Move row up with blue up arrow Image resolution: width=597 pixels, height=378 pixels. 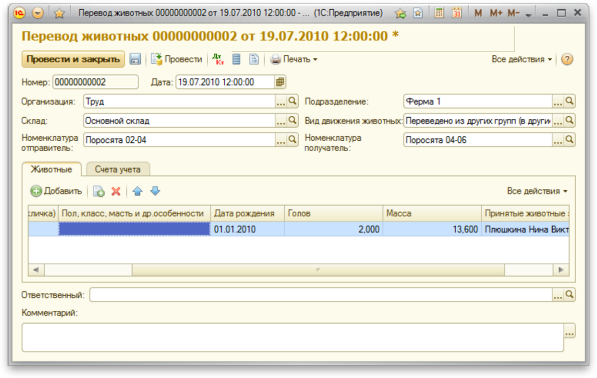coord(137,191)
